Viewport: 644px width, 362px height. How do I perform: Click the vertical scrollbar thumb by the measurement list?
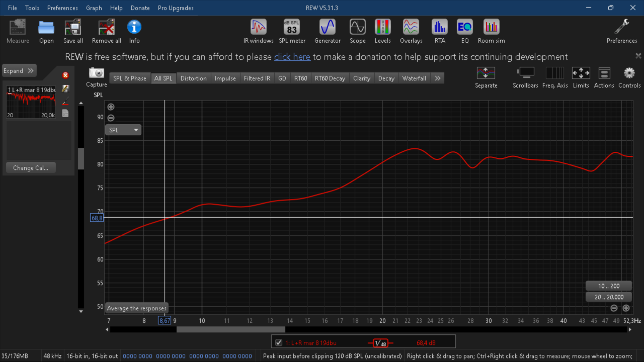pos(81,158)
